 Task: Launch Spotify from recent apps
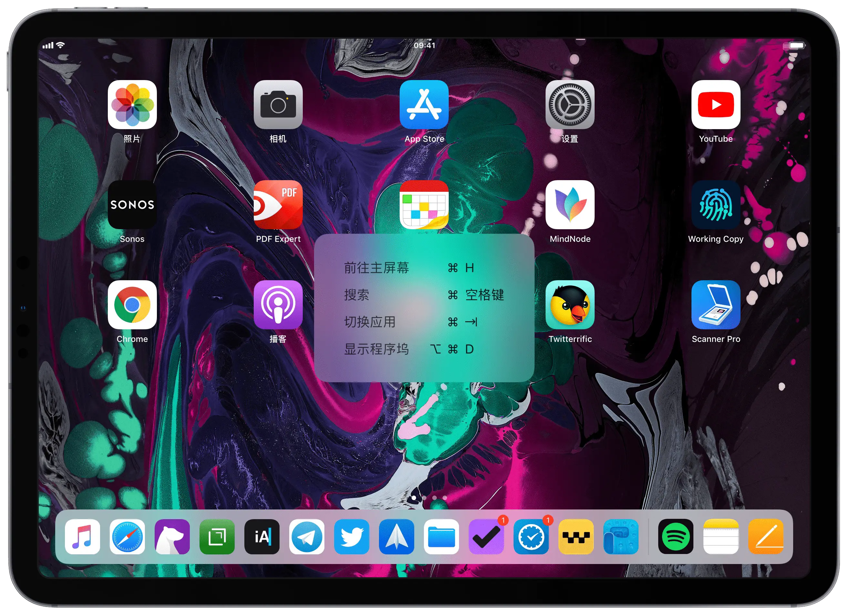tap(676, 537)
